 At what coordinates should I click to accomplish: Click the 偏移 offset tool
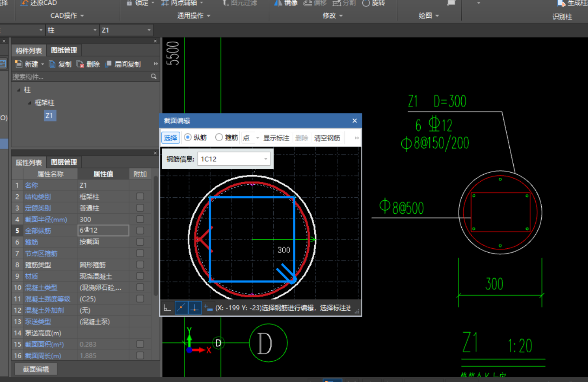[315, 3]
